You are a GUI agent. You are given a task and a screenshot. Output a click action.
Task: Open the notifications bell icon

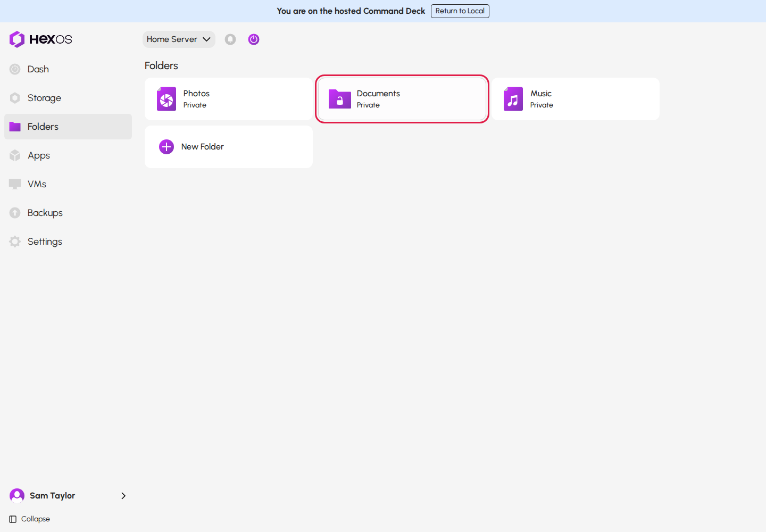click(230, 39)
